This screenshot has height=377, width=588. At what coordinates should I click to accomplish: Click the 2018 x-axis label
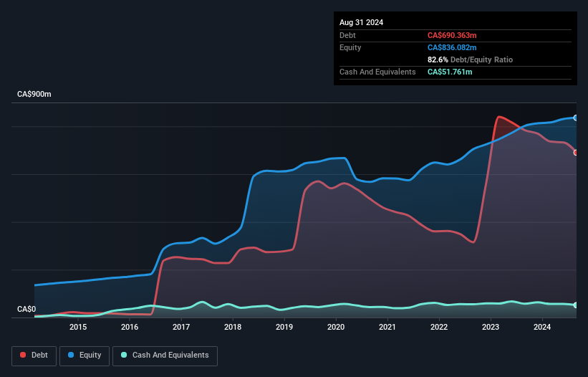point(233,327)
